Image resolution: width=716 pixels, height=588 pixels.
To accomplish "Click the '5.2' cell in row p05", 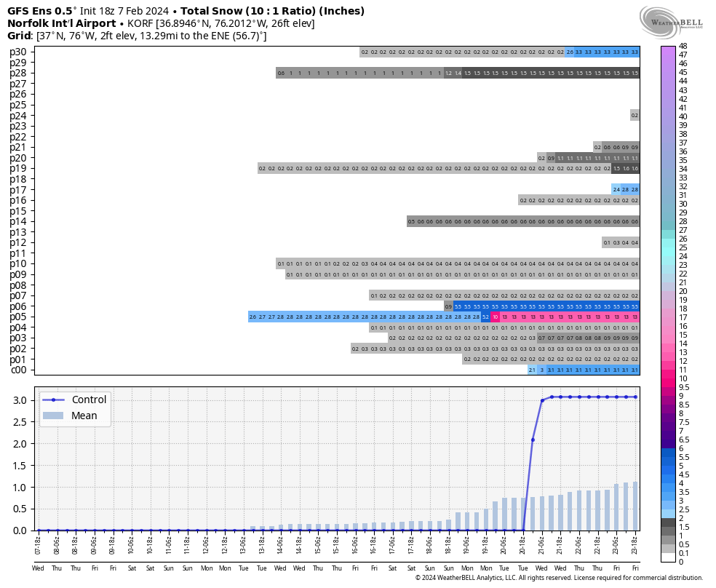I will click(x=486, y=317).
